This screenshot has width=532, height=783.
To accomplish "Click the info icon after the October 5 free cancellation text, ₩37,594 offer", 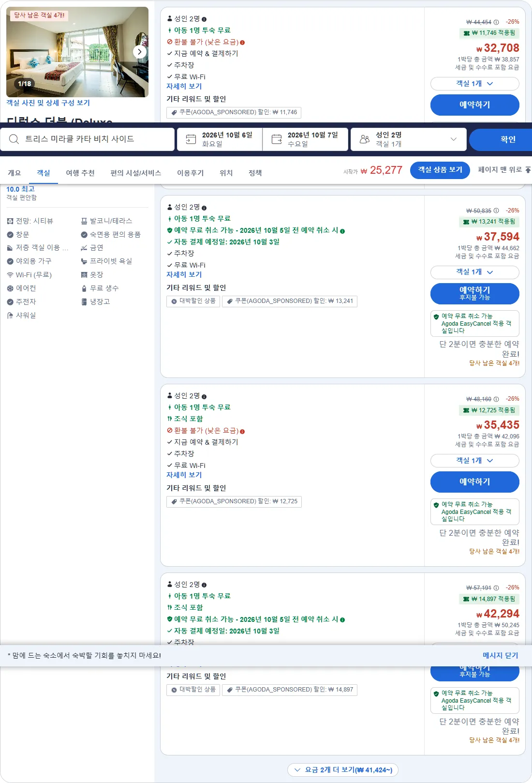I will coord(342,231).
